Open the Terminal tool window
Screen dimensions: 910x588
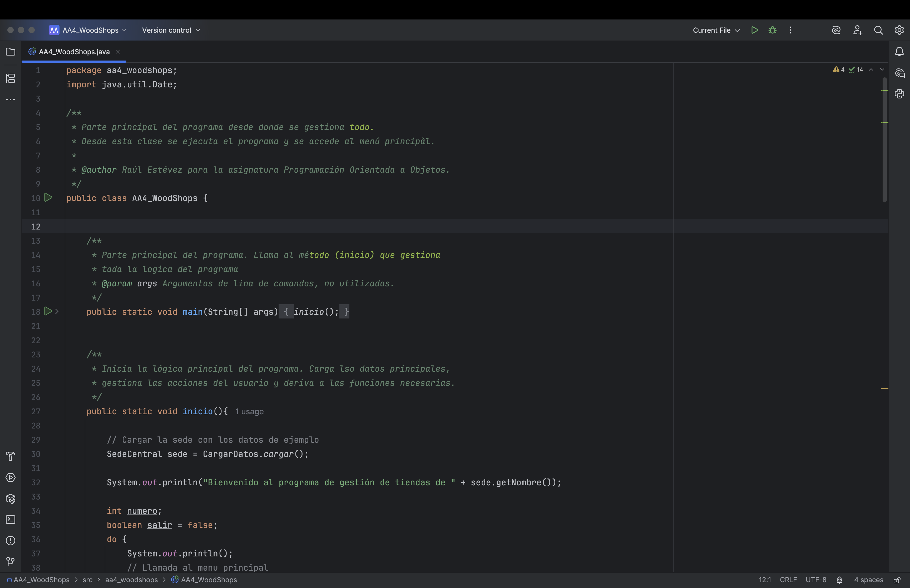pos(10,520)
